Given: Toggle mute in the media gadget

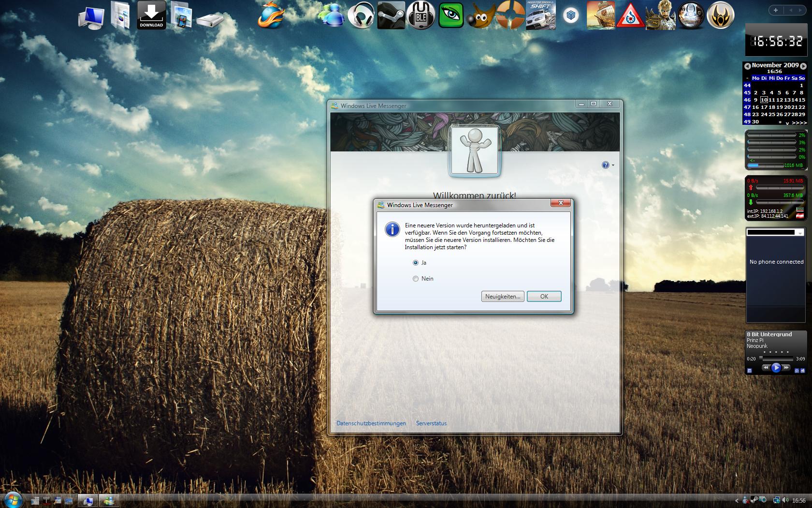Looking at the screenshot, I should coord(802,371).
